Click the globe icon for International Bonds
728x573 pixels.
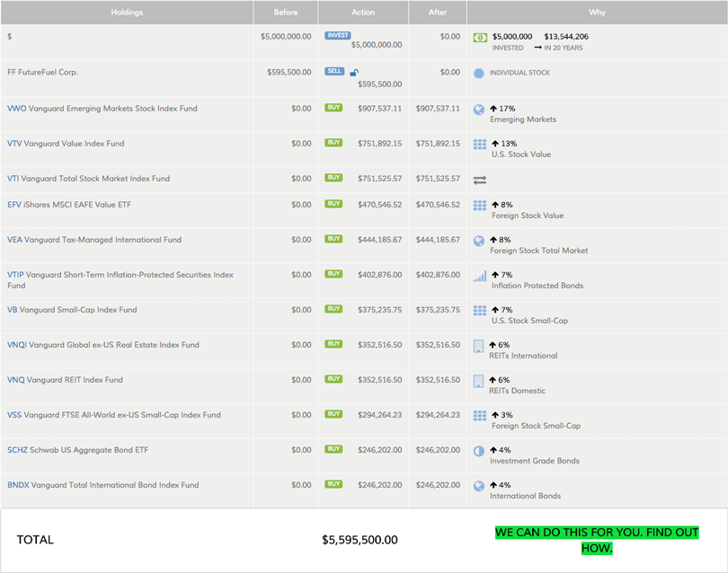(x=479, y=486)
